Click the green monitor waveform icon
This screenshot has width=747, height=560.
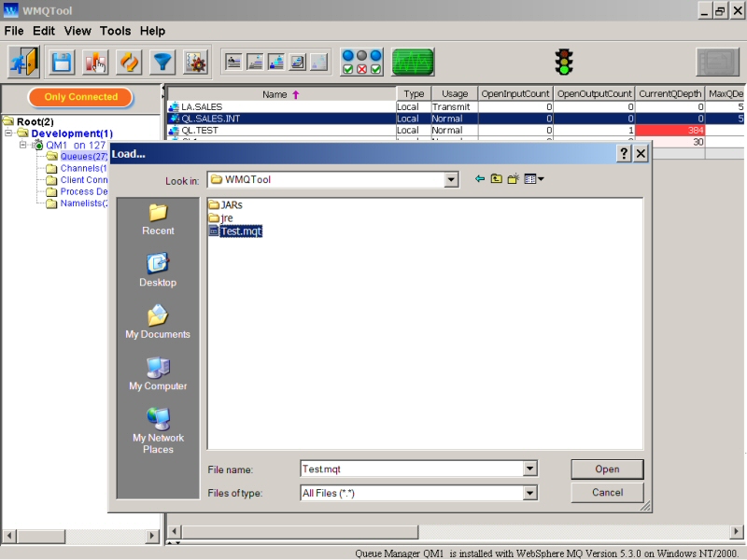click(x=413, y=62)
